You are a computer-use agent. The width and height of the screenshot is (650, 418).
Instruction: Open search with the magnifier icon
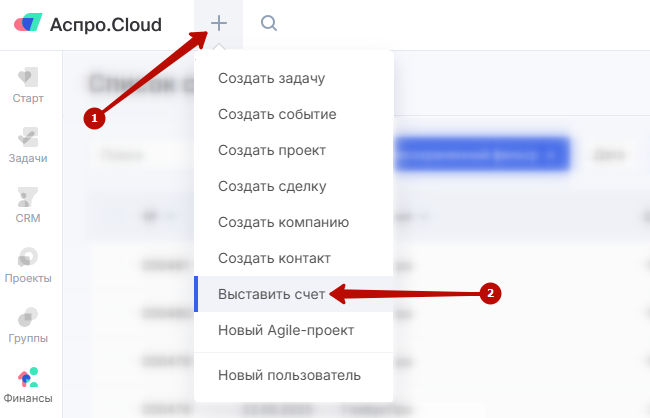point(268,24)
